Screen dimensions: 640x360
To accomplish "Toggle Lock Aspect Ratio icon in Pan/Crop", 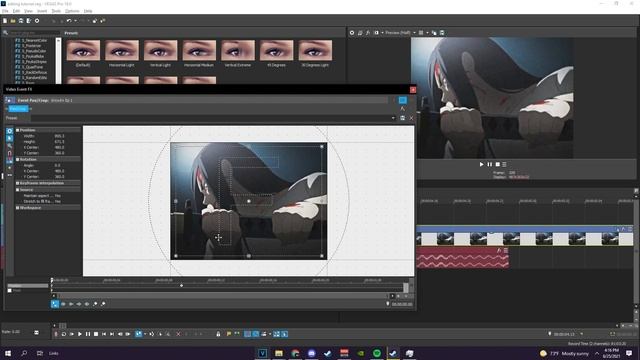I will click(10, 160).
